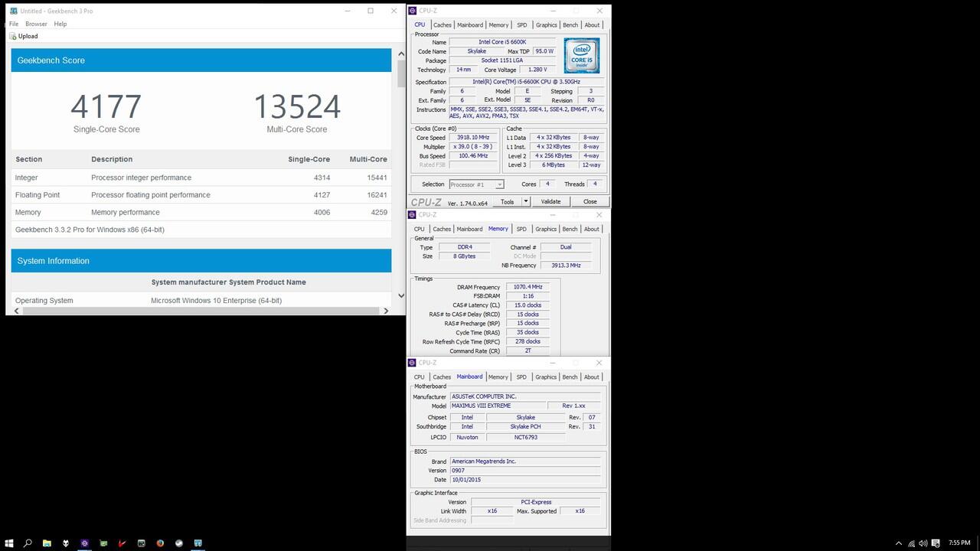Click the BIOS version 0907 field
Image resolution: width=980 pixels, height=551 pixels.
click(526, 471)
